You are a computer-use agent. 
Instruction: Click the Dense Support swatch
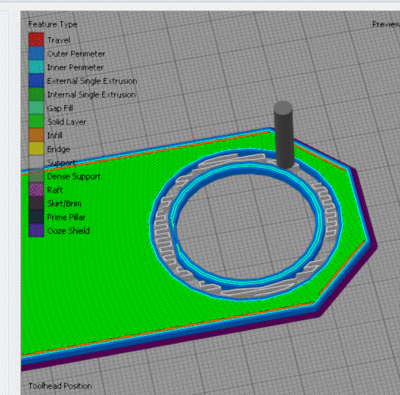36,176
